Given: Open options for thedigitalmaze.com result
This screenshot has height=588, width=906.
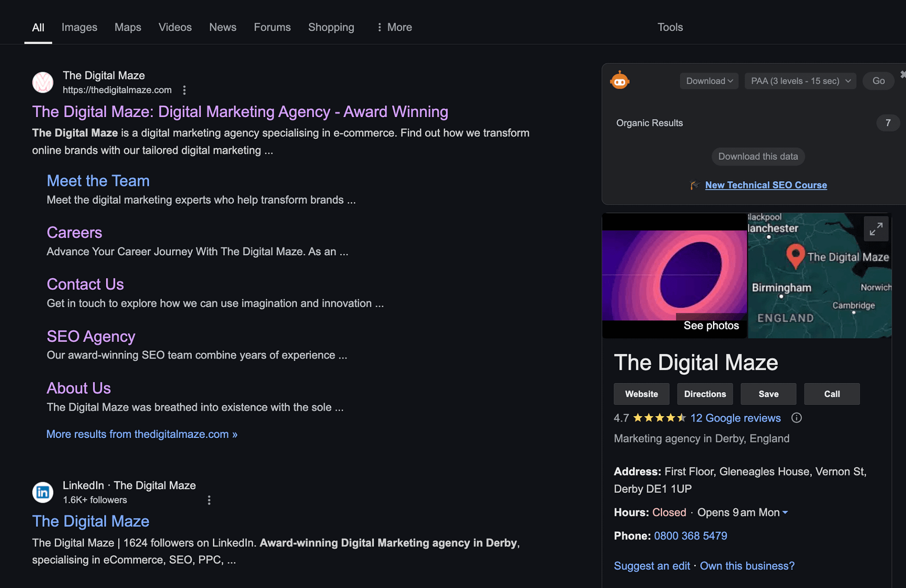Looking at the screenshot, I should [185, 90].
